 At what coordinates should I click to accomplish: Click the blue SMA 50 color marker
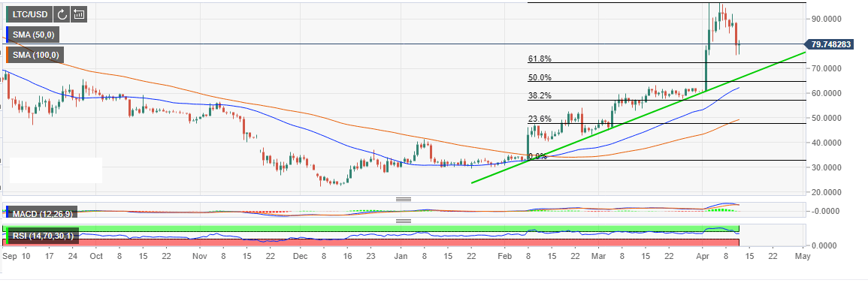(x=8, y=35)
